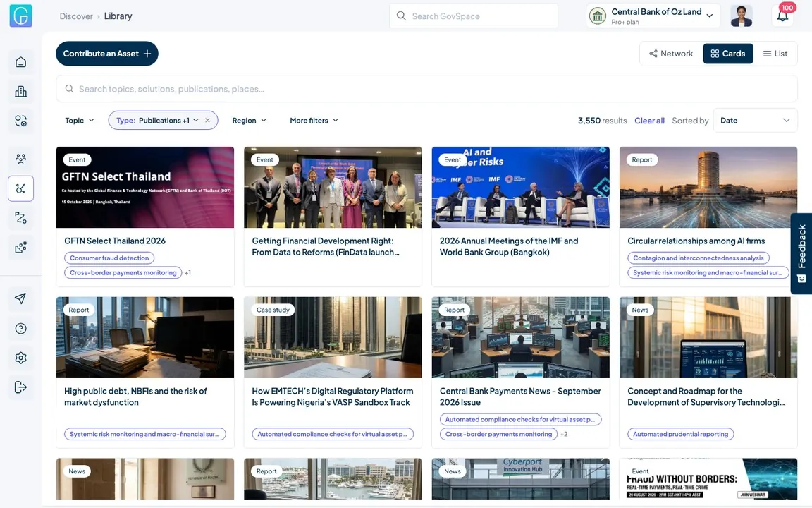
Task: Open the workflow path sidebar icon
Action: pyautogui.click(x=20, y=218)
